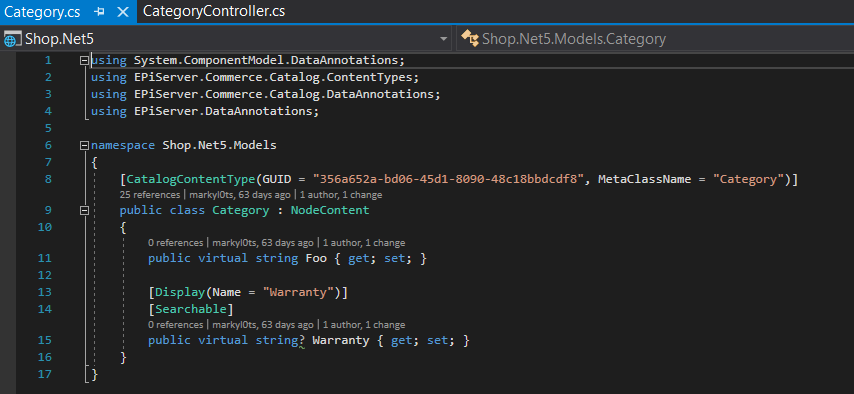
Task: Click the Display attribute name
Action: [x=180, y=292]
